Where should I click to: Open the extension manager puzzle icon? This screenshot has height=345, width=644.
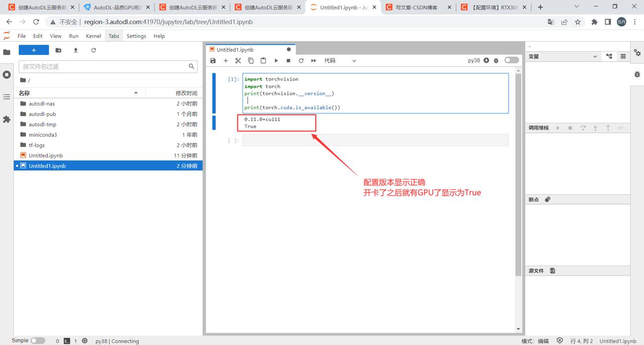(x=7, y=119)
